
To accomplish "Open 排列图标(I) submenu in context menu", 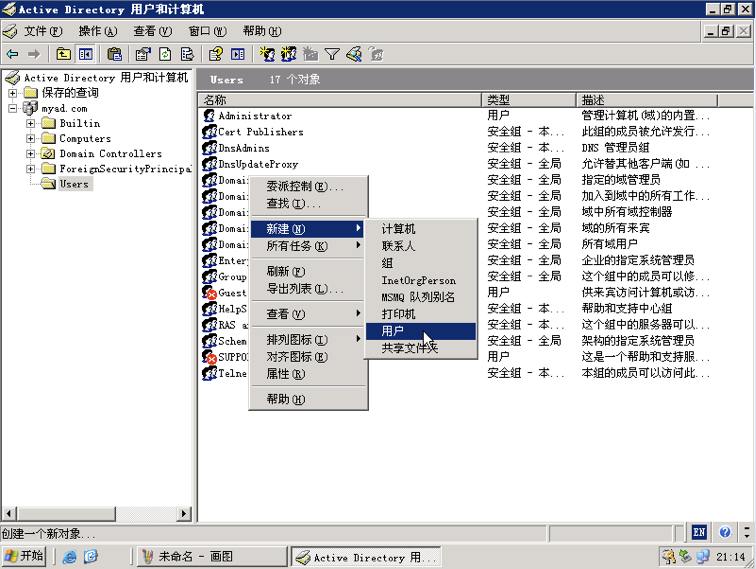I will 309,339.
